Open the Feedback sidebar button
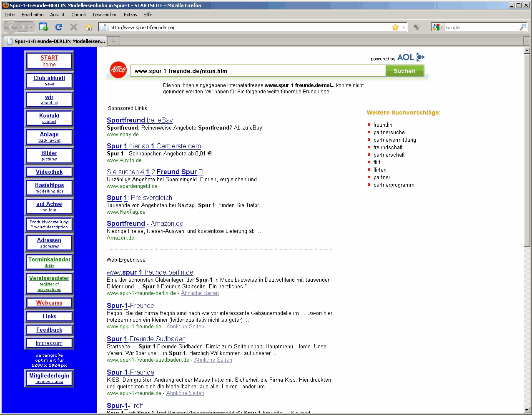 pos(49,330)
